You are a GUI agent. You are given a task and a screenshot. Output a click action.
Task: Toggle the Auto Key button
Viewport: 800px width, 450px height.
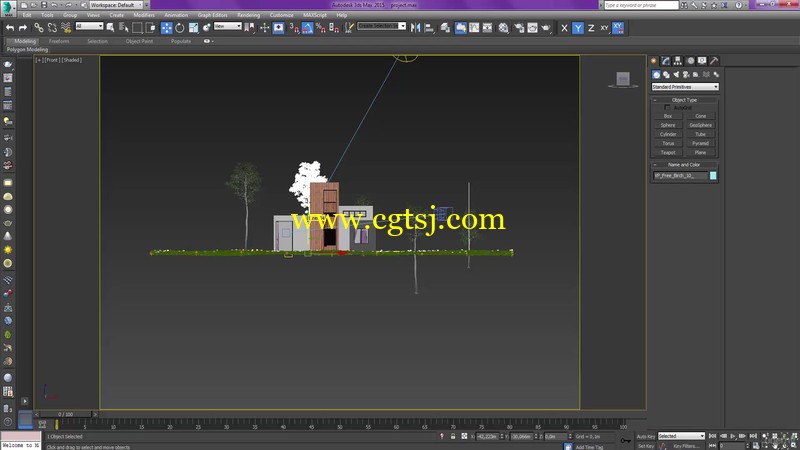(646, 436)
